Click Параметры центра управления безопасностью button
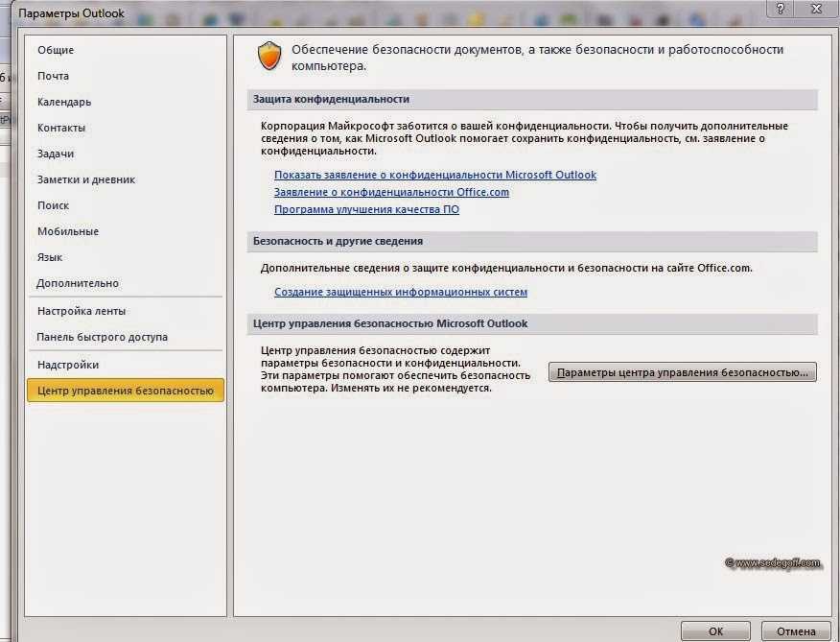Image resolution: width=840 pixels, height=642 pixels. point(682,372)
